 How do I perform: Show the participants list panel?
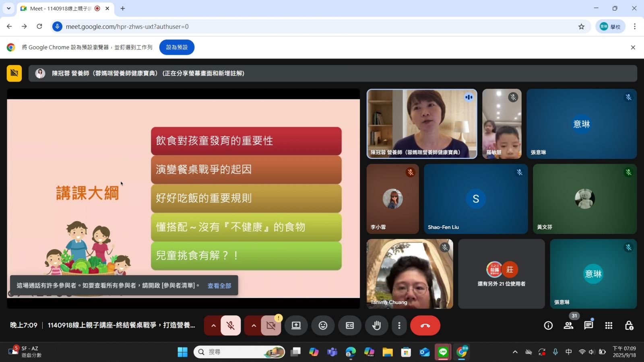568,325
